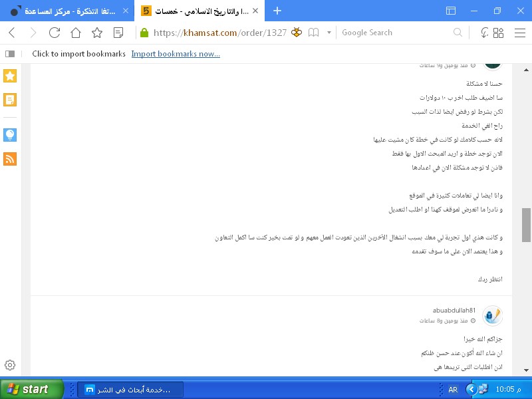
Task: Bookmark this page with star icon
Action: point(97,33)
